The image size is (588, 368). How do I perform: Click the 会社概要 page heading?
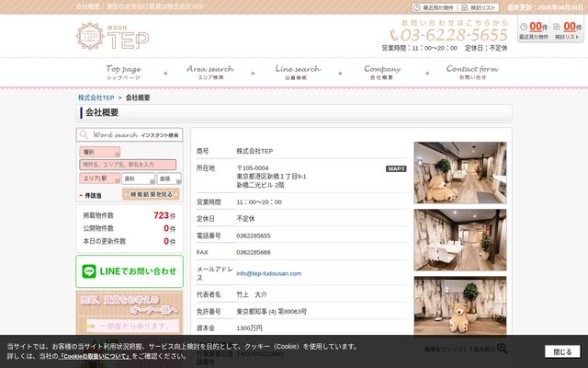point(102,112)
